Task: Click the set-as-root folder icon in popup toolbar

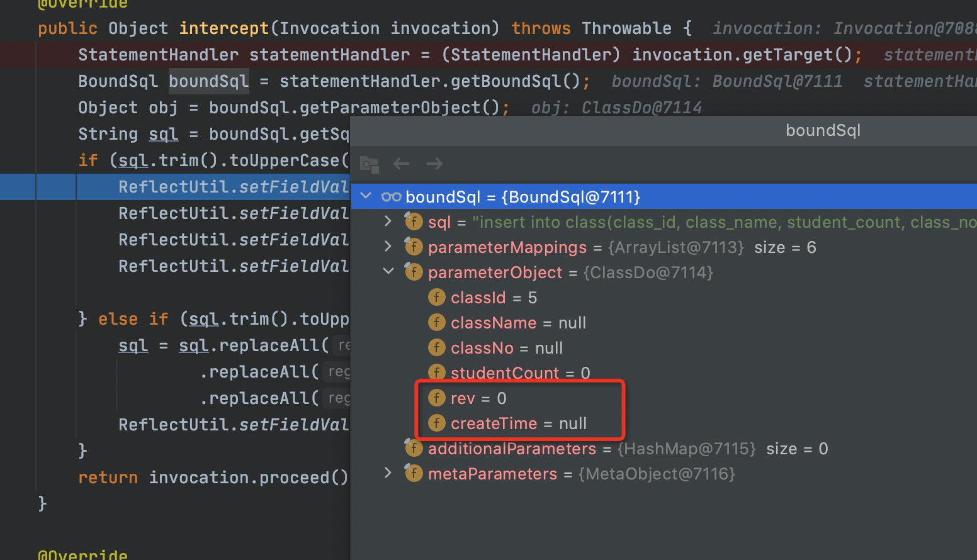Action: coord(369,164)
